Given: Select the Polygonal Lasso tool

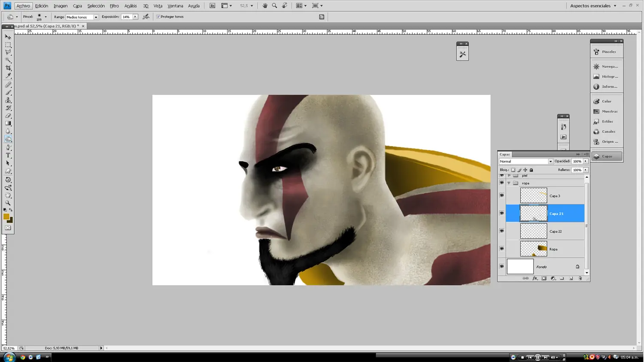Looking at the screenshot, I should pos(8,52).
